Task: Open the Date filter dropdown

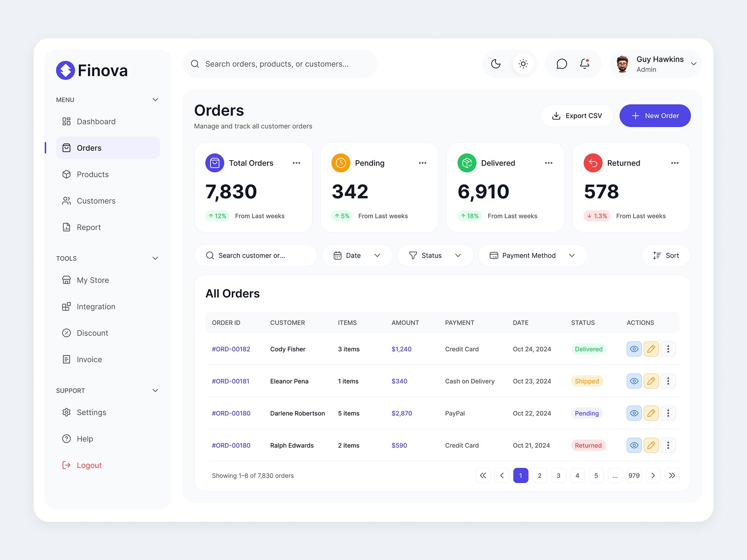Action: [357, 256]
